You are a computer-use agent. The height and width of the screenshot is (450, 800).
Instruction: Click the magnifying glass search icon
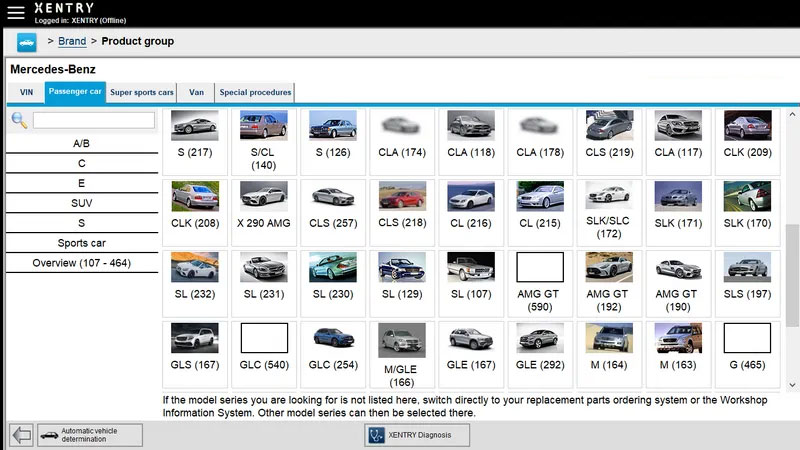tap(19, 120)
